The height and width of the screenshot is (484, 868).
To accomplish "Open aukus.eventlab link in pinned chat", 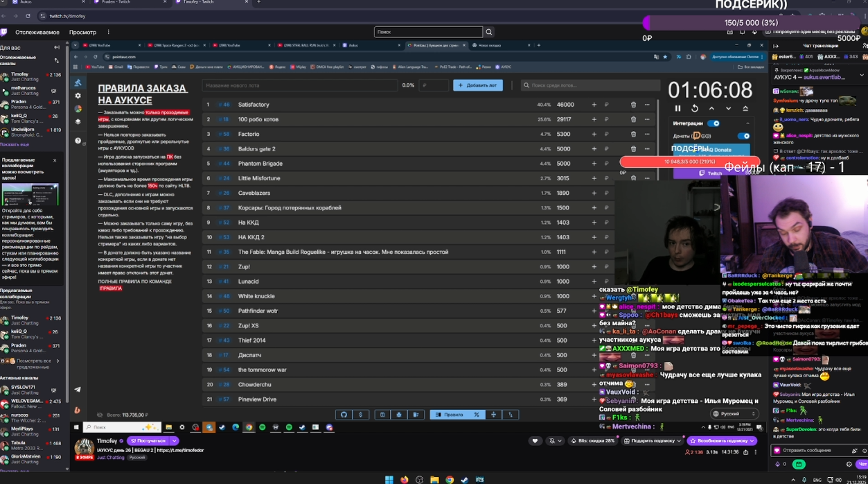I will [x=825, y=78].
